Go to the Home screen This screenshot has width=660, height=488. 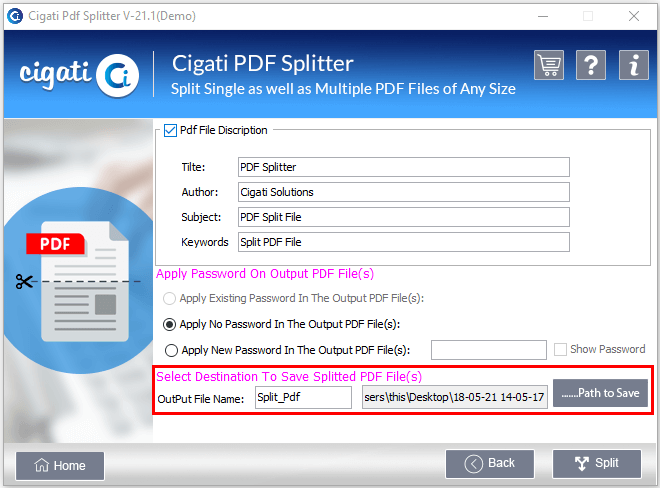(60, 466)
